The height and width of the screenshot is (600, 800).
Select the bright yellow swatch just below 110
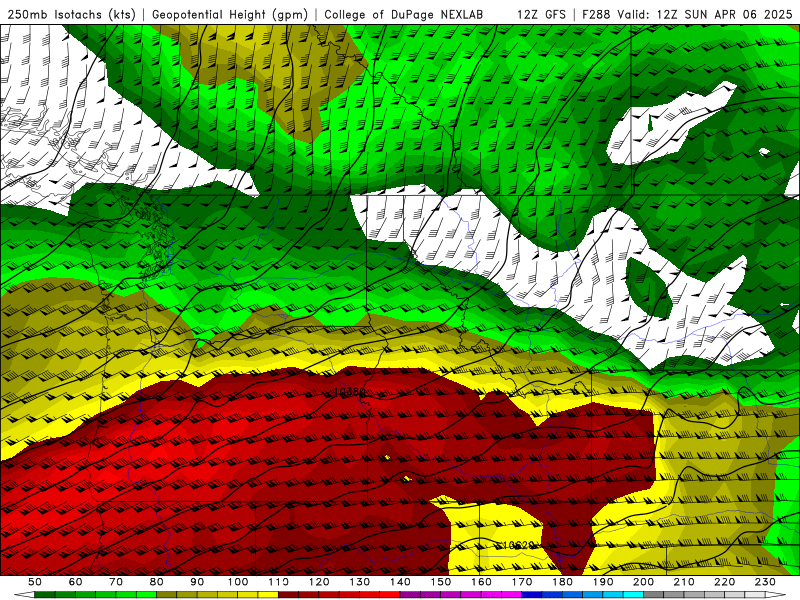coord(268,594)
